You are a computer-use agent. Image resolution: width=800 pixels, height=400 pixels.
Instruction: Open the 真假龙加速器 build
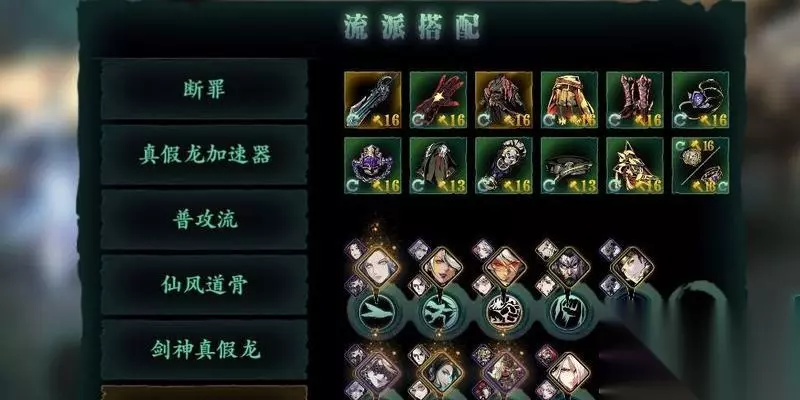pos(204,155)
